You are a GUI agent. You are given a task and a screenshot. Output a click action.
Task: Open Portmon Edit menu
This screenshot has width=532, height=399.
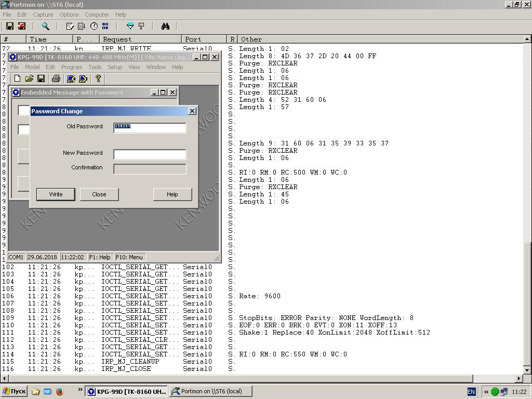(x=22, y=15)
